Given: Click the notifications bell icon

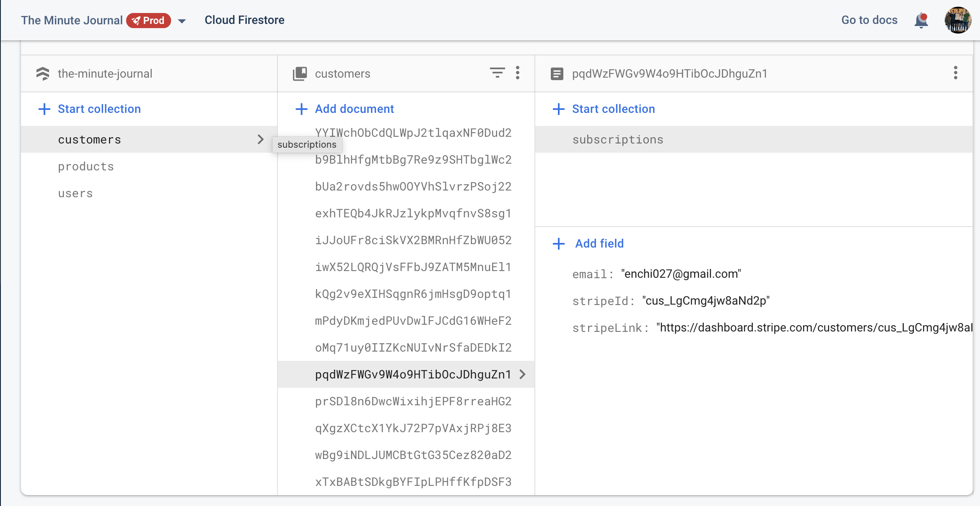Looking at the screenshot, I should click(921, 20).
